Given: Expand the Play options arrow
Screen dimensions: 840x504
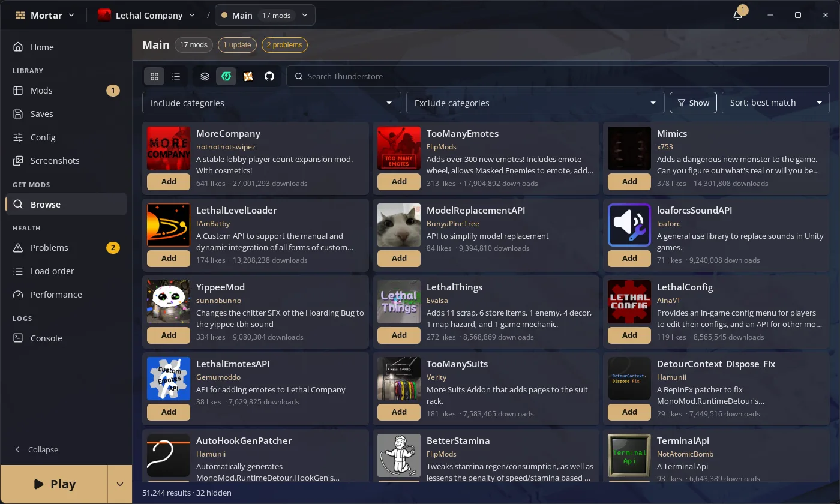Looking at the screenshot, I should coord(119,484).
